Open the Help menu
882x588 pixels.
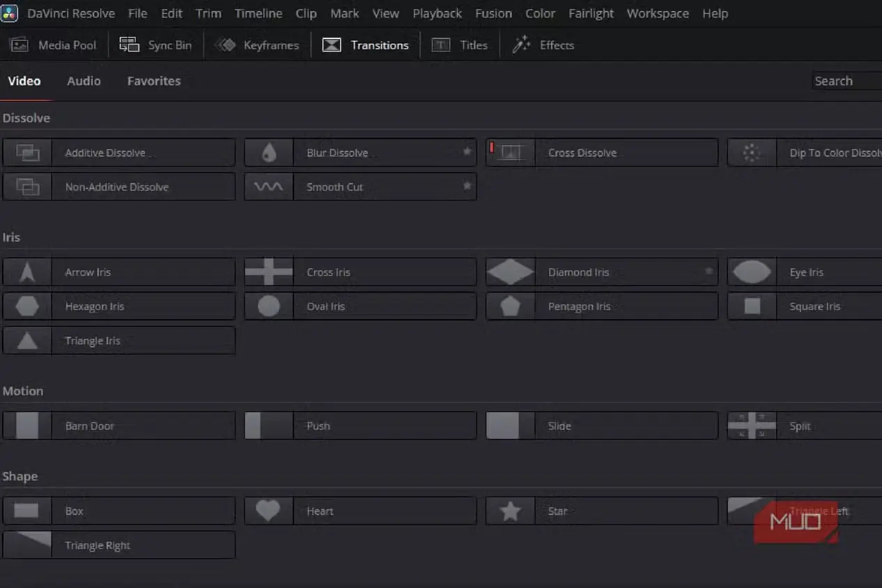click(x=715, y=13)
